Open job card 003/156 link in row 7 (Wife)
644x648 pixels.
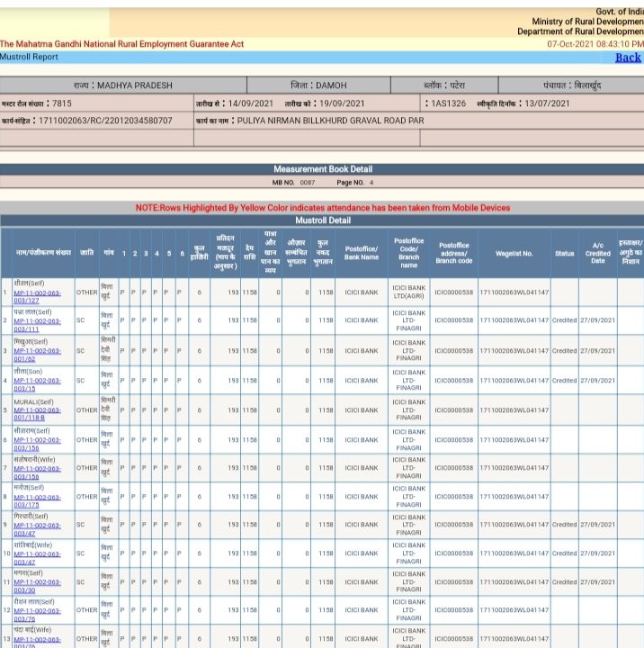pos(37,472)
